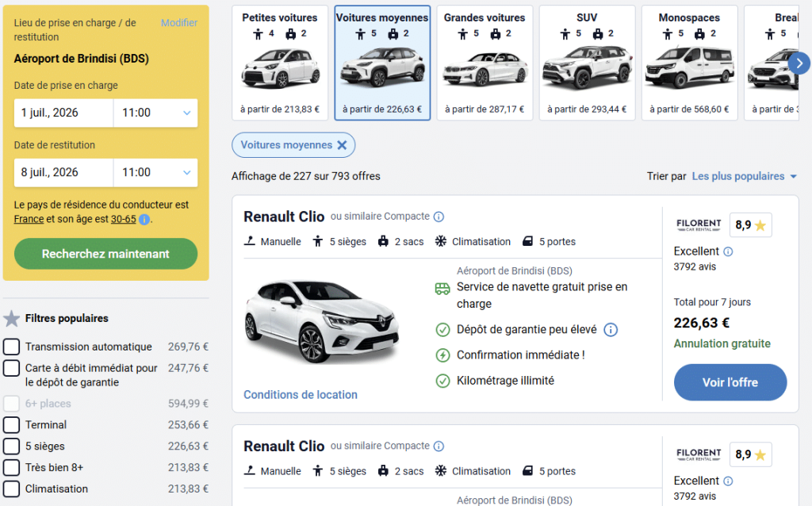Screen dimensions: 812x506
Task: Click the text Affichage de 227 sur 793 offres
Action: tap(305, 177)
